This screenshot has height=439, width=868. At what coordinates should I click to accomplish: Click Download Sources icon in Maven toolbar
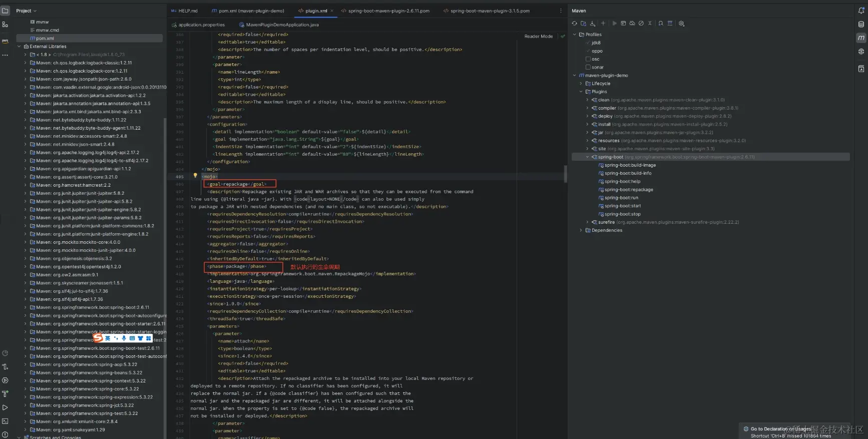(593, 24)
